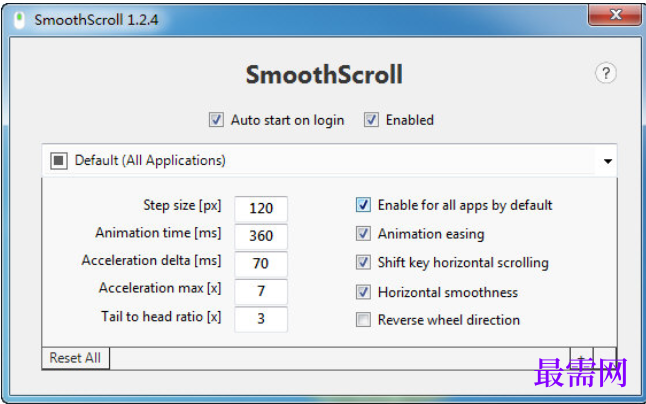Click the "SmoothScroll 1.2.4" window title
The image size is (646, 404).
pos(96,20)
